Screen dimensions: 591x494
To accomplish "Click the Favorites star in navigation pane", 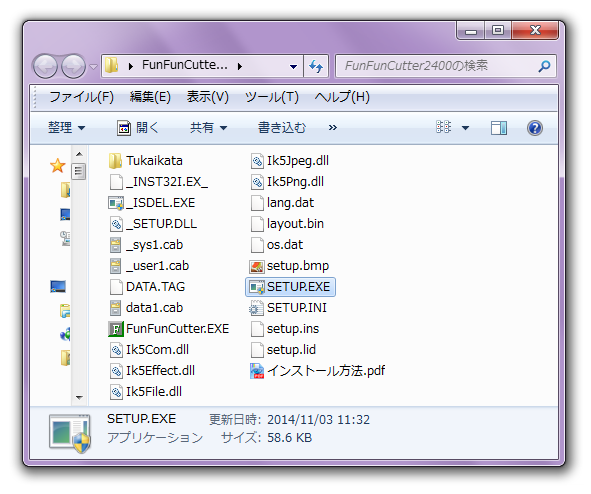I will click(58, 165).
